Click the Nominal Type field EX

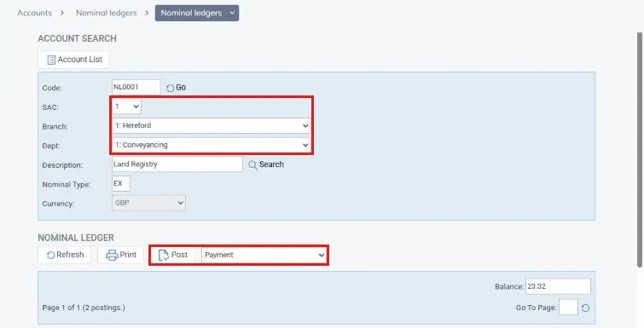click(121, 184)
